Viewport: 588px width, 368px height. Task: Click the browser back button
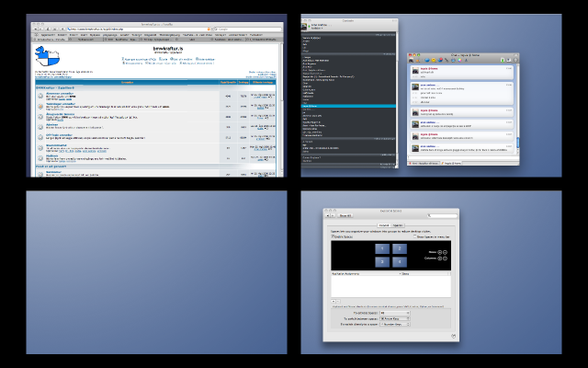coord(35,29)
